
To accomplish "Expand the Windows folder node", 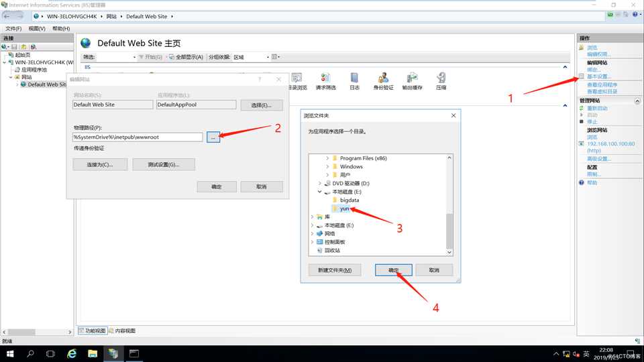I will point(327,167).
